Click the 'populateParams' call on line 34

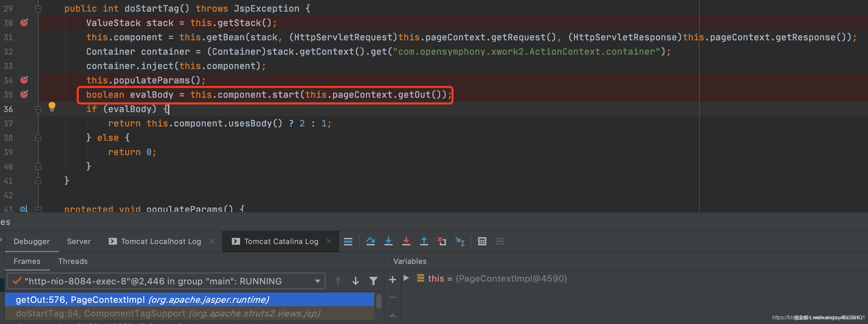pyautogui.click(x=152, y=80)
